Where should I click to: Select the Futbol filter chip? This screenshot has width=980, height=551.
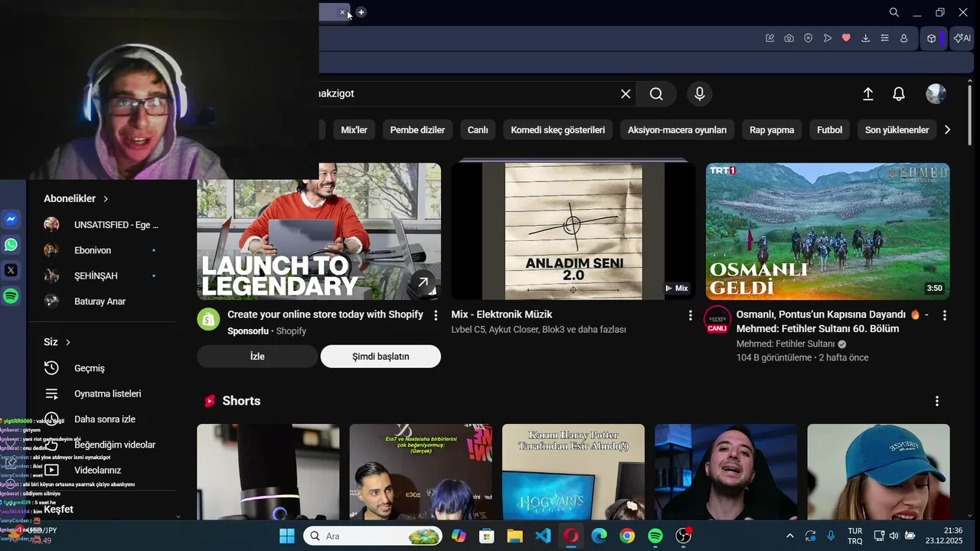pyautogui.click(x=829, y=130)
